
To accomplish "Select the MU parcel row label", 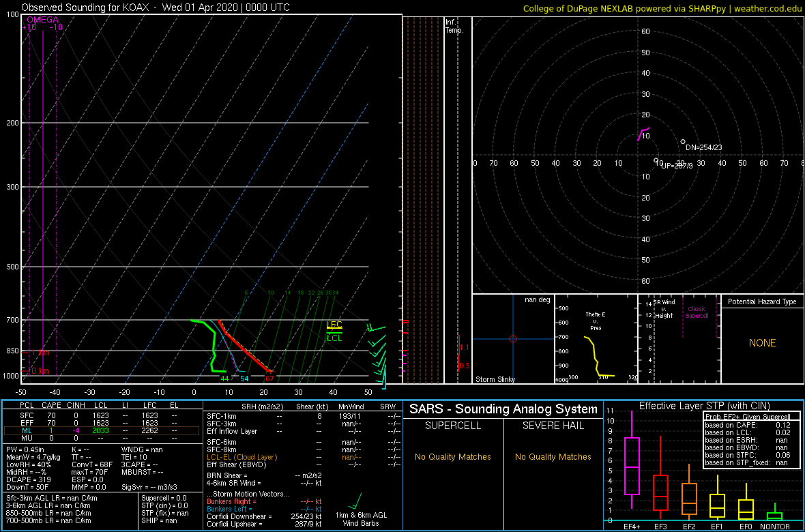I will click(26, 438).
